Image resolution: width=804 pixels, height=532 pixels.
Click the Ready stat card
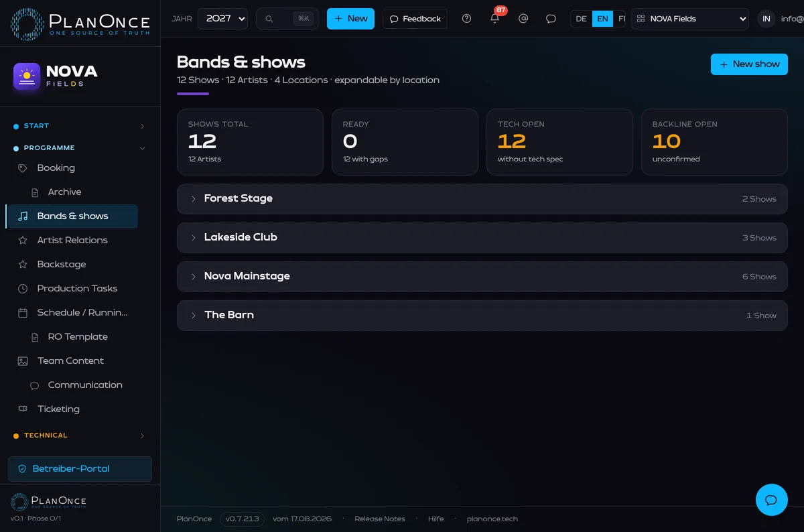pos(405,142)
